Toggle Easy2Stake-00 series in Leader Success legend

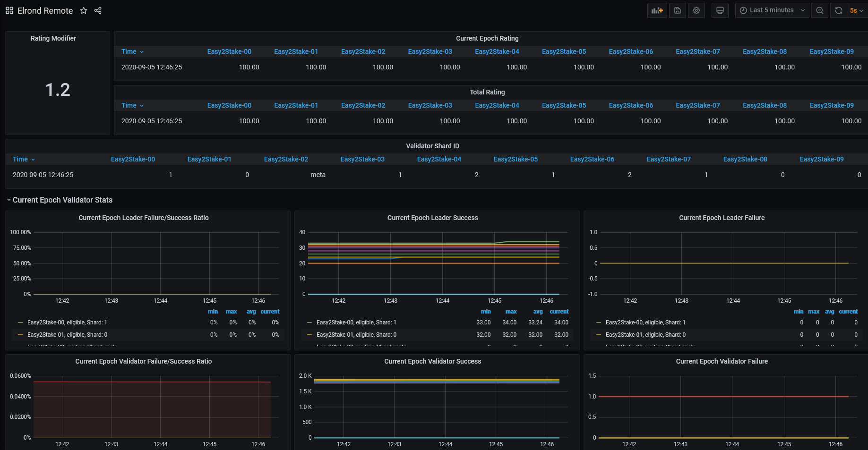pyautogui.click(x=356, y=323)
